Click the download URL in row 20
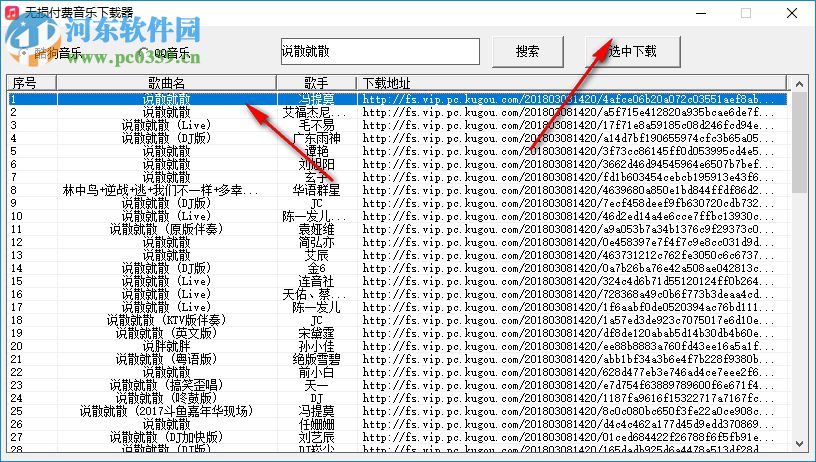 568,346
